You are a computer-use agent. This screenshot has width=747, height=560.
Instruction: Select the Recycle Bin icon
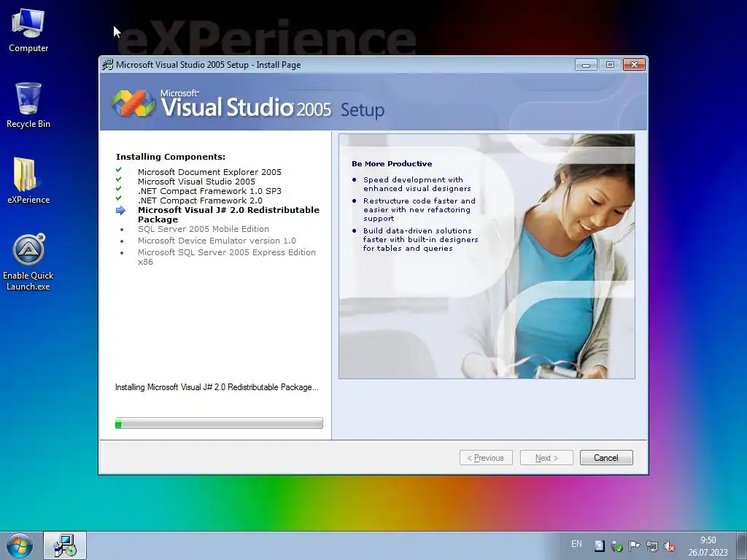[28, 106]
